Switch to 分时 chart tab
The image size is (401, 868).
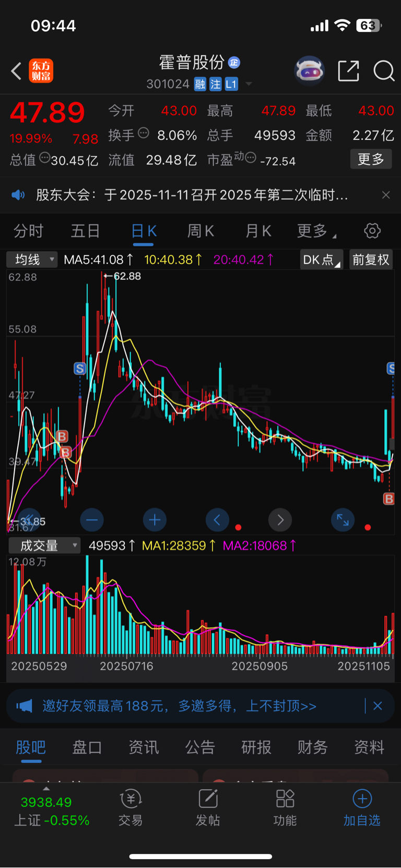(28, 231)
